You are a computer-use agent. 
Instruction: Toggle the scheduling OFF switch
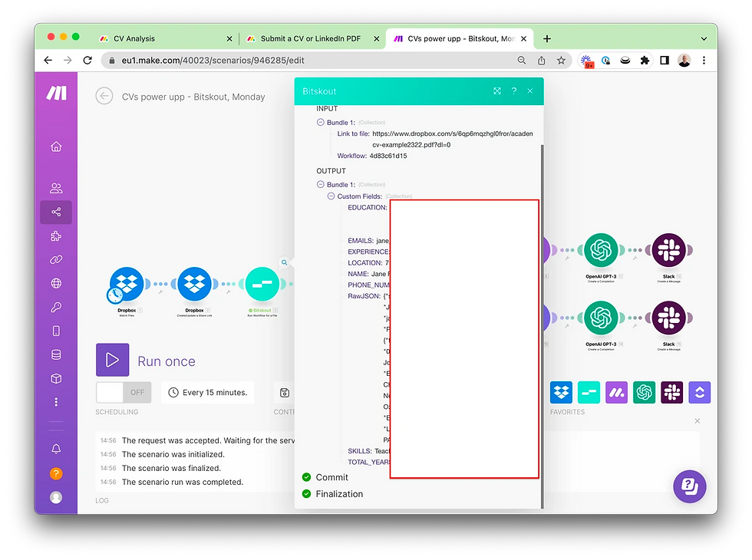pyautogui.click(x=124, y=392)
